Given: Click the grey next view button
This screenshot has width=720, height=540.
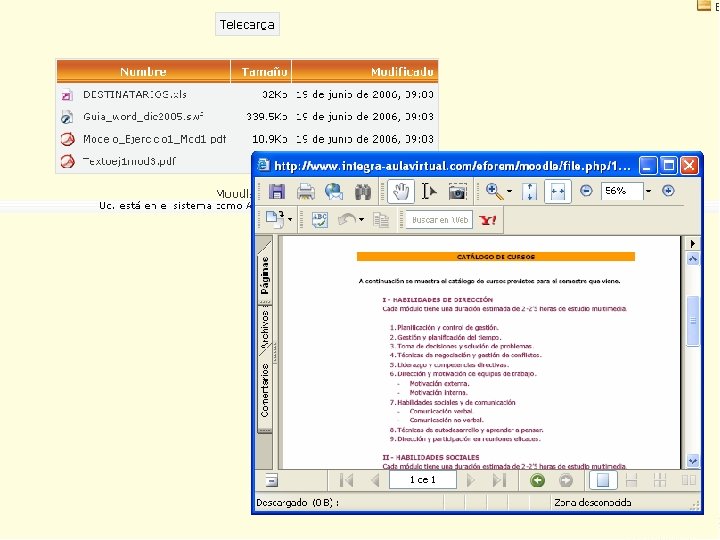Looking at the screenshot, I should click(x=566, y=480).
